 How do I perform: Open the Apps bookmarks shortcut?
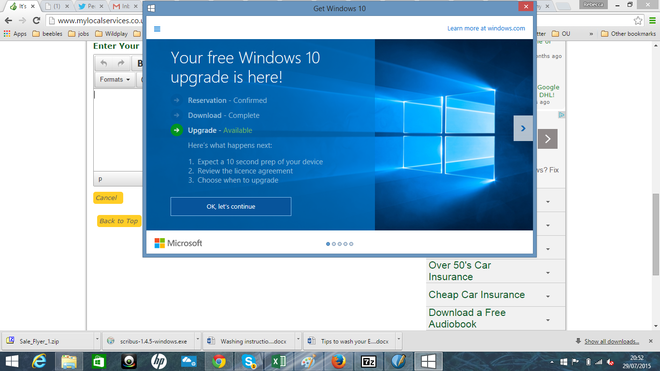(15, 34)
